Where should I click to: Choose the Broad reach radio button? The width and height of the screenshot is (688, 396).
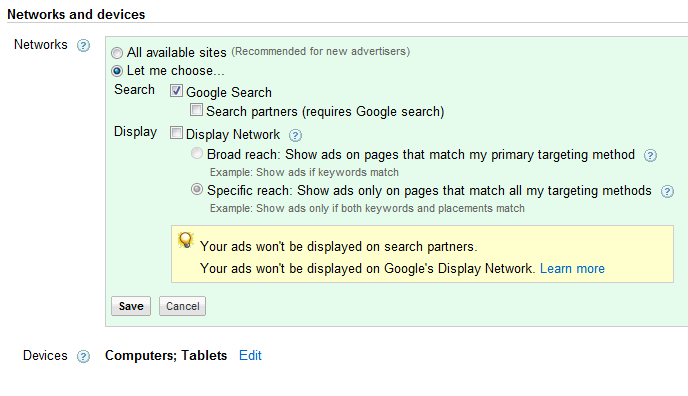197,153
